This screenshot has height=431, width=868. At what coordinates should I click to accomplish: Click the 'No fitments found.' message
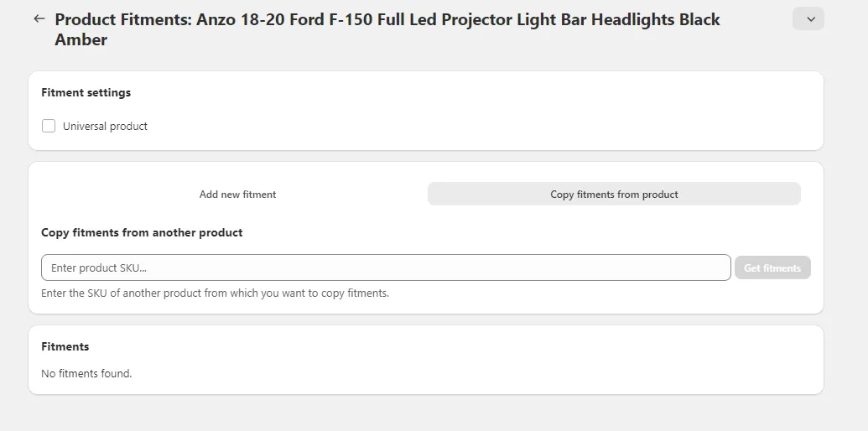click(86, 373)
